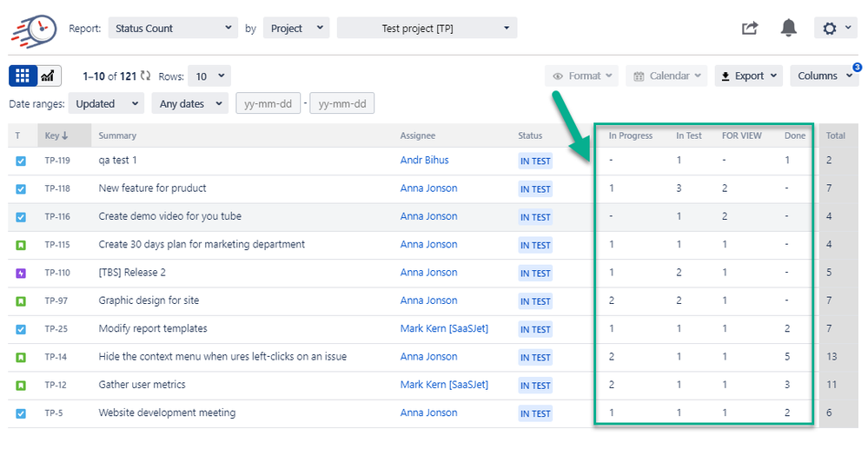Viewport: 868px width, 449px height.
Task: Open issue key TP-110
Action: pyautogui.click(x=57, y=273)
